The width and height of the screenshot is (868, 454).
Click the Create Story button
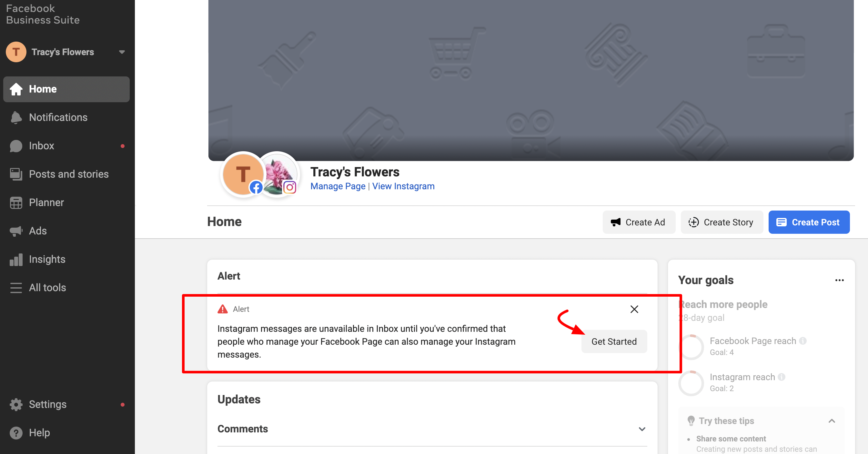tap(722, 222)
